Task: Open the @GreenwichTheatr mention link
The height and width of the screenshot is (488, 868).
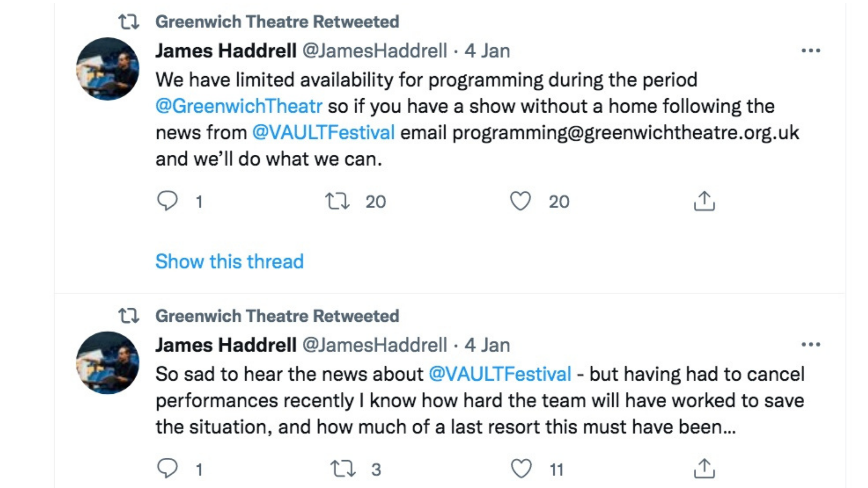Action: [239, 106]
